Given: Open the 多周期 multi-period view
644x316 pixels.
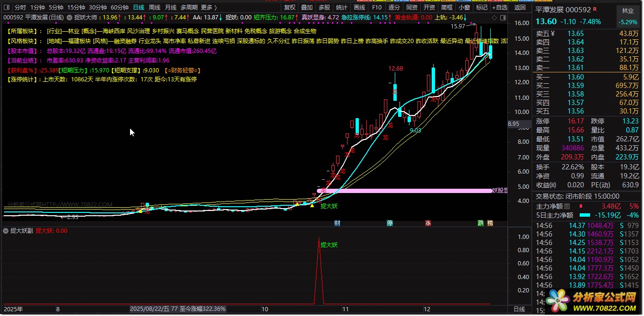Looking at the screenshot, I should 189,8.
